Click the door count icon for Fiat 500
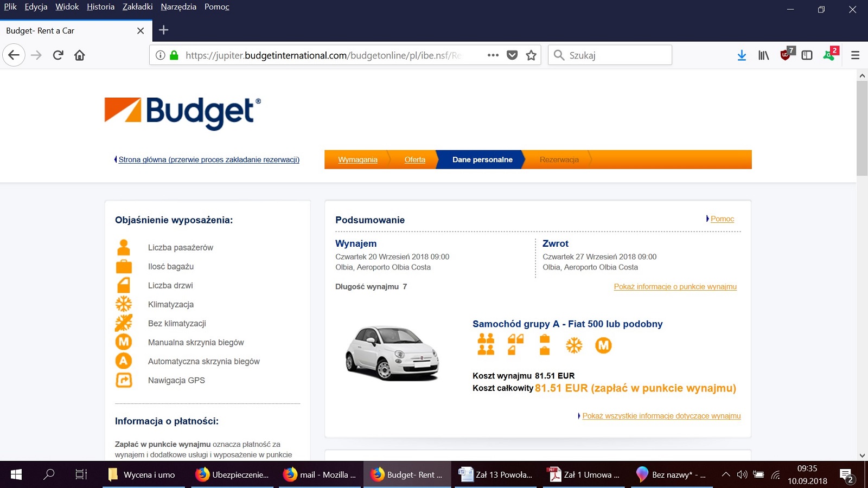 pyautogui.click(x=515, y=344)
